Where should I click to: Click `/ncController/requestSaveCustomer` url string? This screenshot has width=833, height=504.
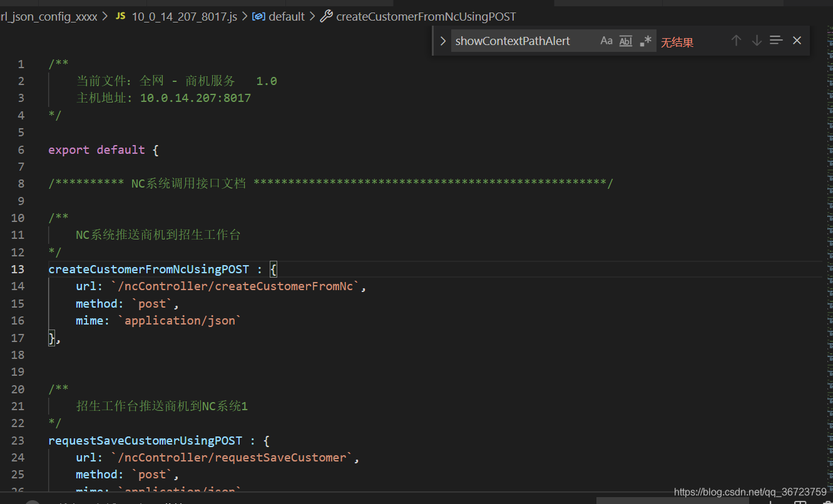pos(232,457)
